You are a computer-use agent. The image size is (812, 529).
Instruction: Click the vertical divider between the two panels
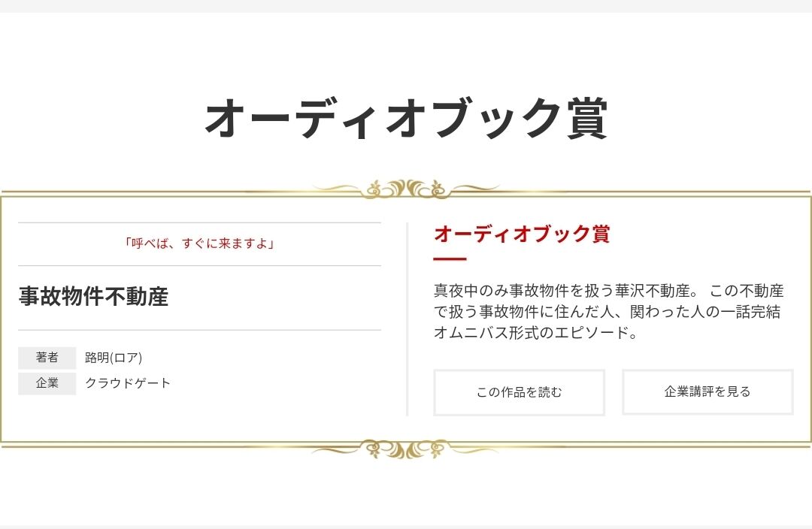pyautogui.click(x=408, y=319)
